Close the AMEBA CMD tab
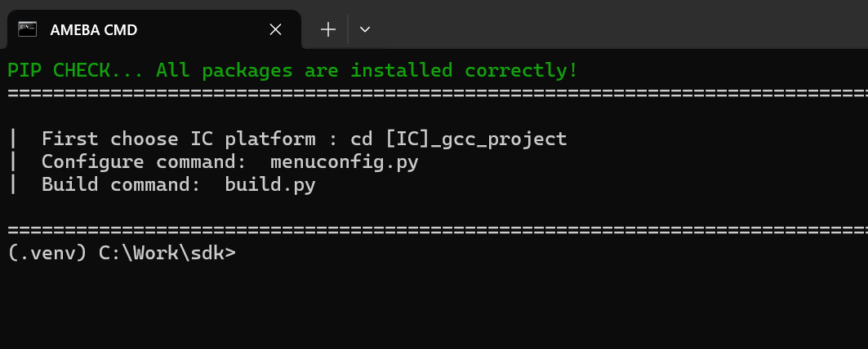The image size is (868, 349). coord(275,30)
